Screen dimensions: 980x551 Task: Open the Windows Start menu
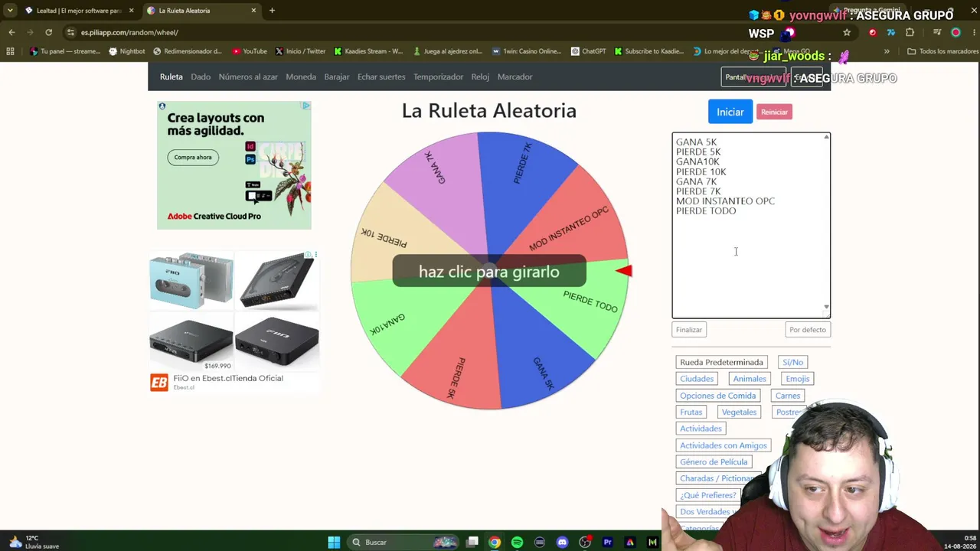pyautogui.click(x=334, y=542)
